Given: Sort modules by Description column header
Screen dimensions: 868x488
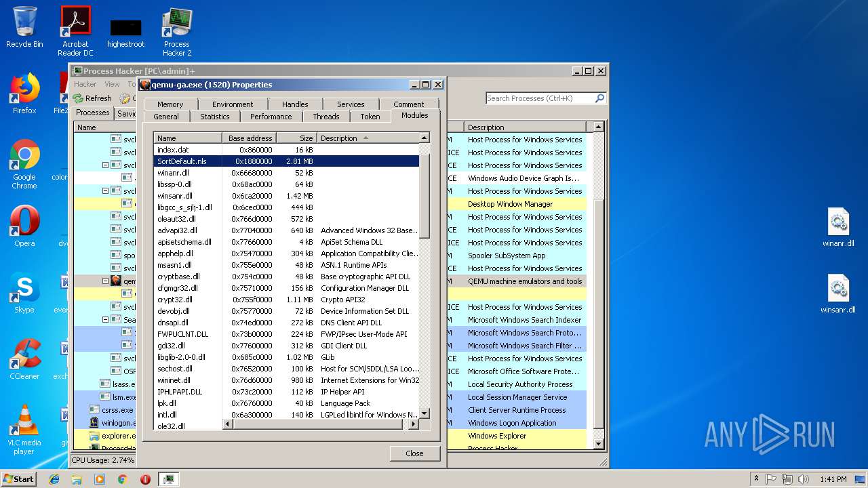Looking at the screenshot, I should tap(368, 138).
